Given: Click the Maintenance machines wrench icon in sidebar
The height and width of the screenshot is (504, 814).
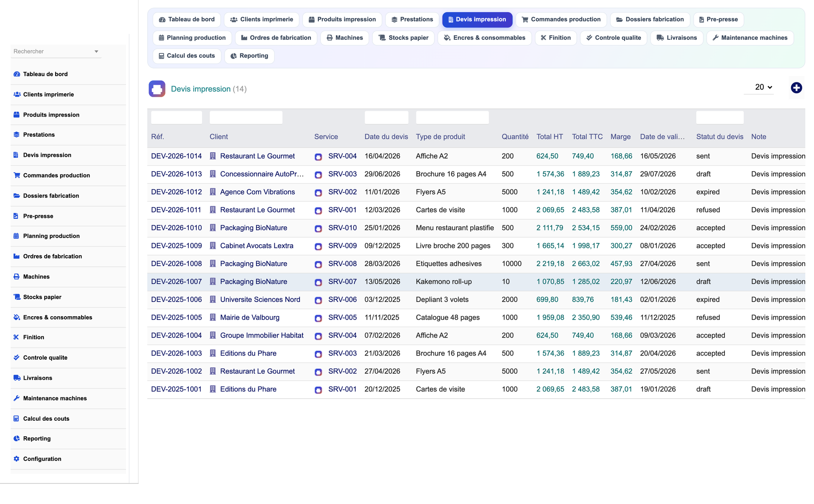Looking at the screenshot, I should pyautogui.click(x=17, y=398).
